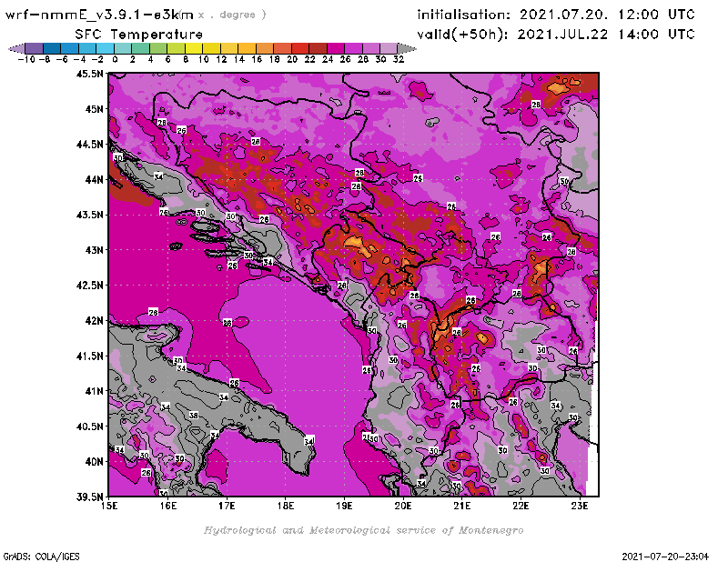
Task: Click the legend swatch between -8 and -6
Action: click(52, 48)
